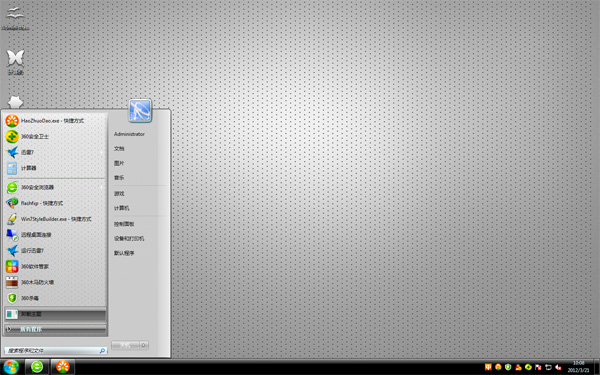Open 360软件管家 from the Start menu
This screenshot has width=600, height=375.
[x=55, y=266]
